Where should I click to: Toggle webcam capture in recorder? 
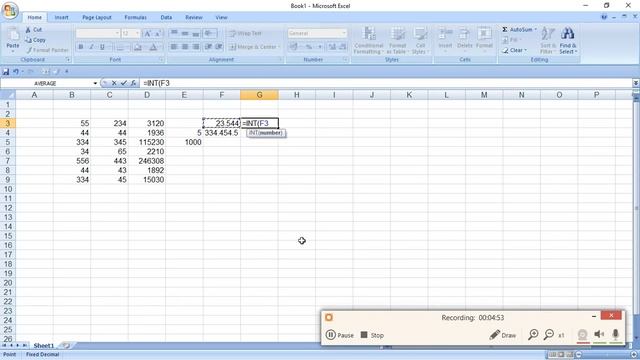(x=582, y=335)
